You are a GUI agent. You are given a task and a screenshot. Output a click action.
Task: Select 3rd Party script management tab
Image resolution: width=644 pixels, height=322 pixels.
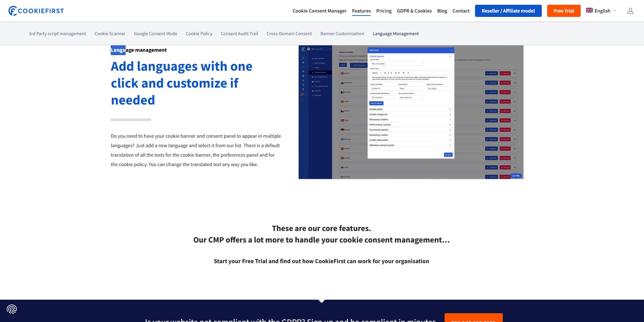[57, 33]
